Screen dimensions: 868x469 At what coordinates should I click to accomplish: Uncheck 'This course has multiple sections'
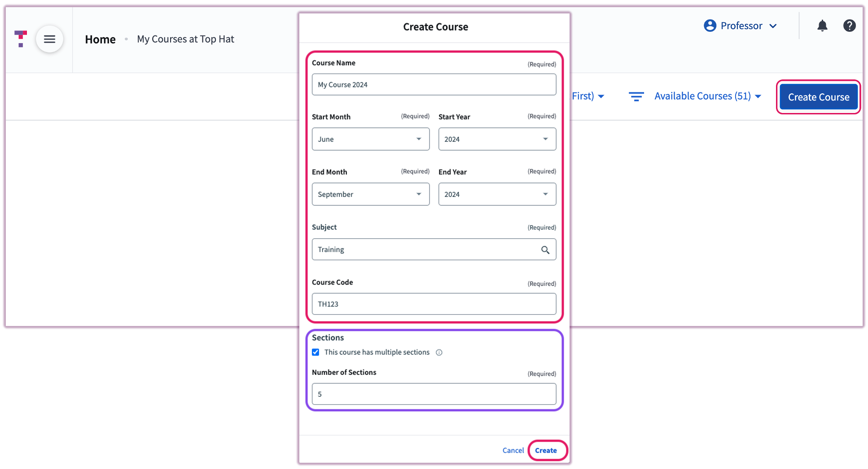tap(316, 352)
